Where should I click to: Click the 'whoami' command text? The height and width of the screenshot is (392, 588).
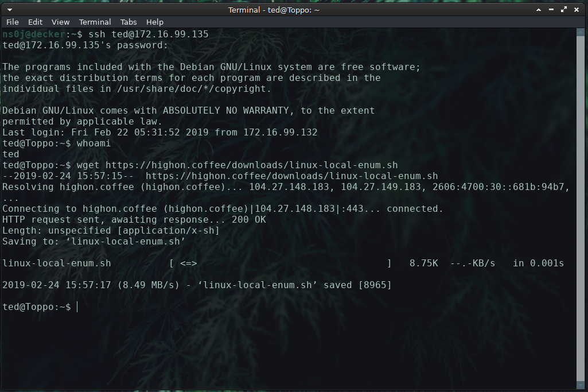94,143
